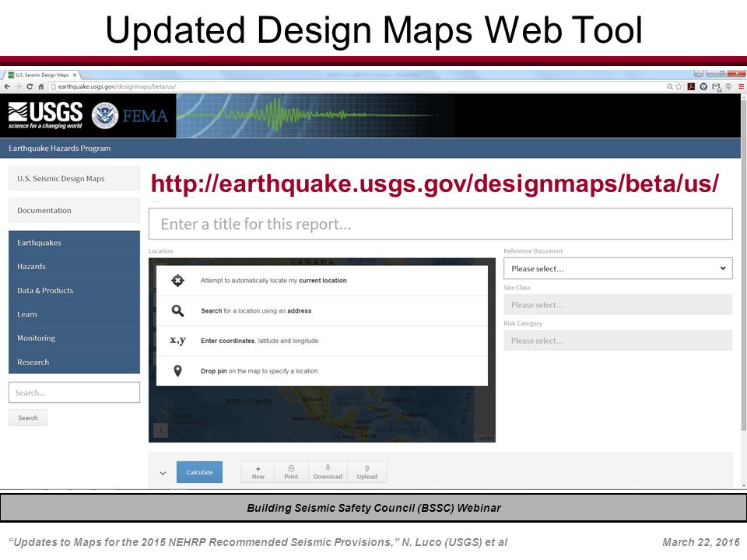Click the blue Calculate button
Viewport: 747px width, 560px height.
(x=200, y=472)
